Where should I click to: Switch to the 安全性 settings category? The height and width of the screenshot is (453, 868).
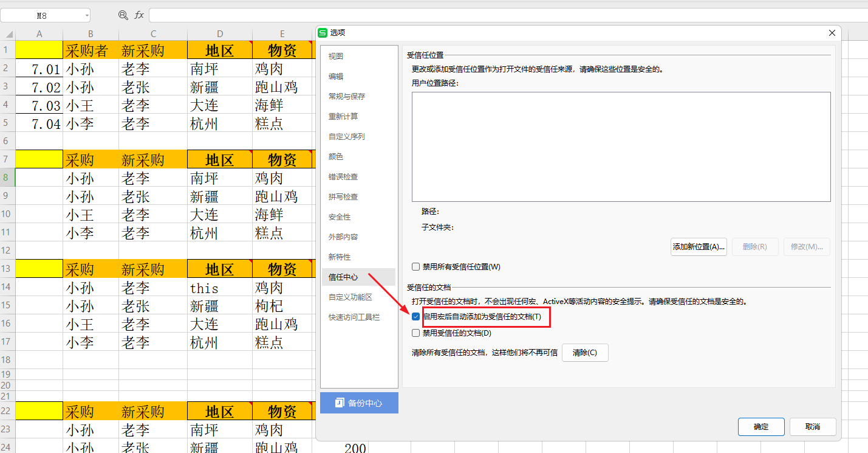pos(340,216)
